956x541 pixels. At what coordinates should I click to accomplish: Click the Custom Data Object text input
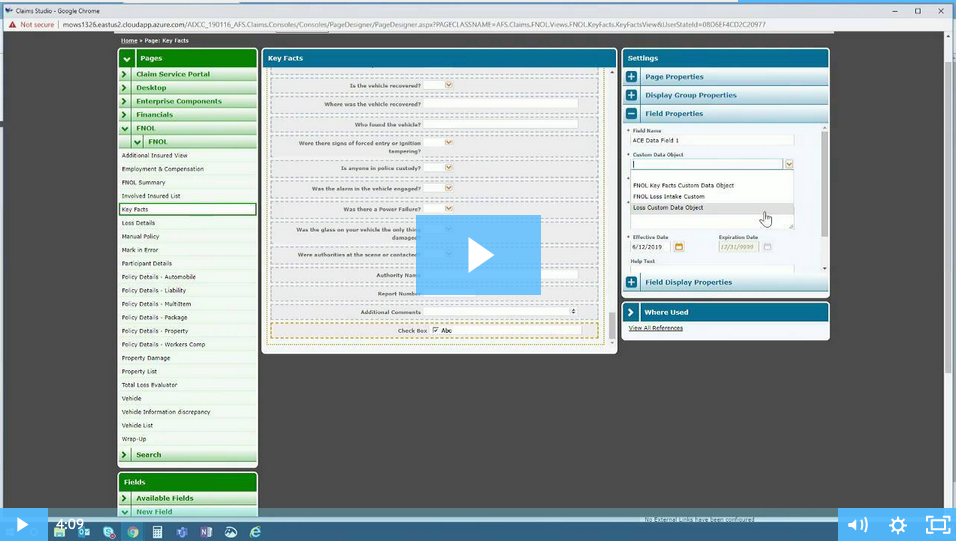707,164
